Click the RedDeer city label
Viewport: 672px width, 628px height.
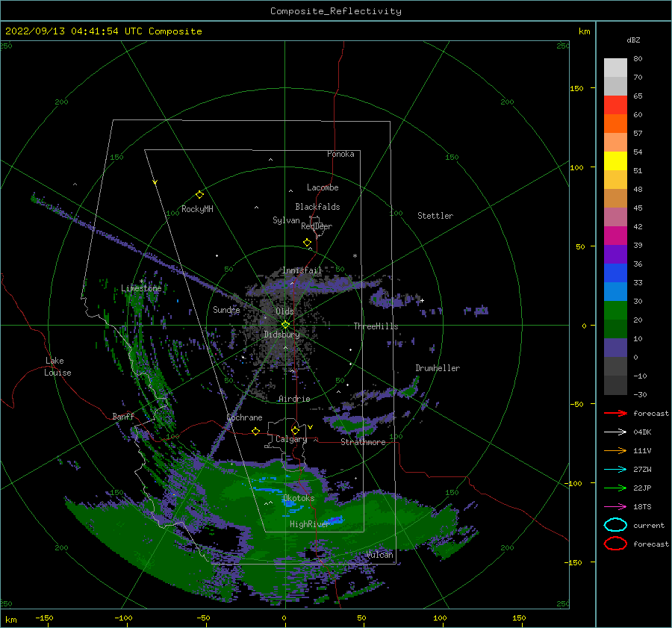pyautogui.click(x=317, y=226)
